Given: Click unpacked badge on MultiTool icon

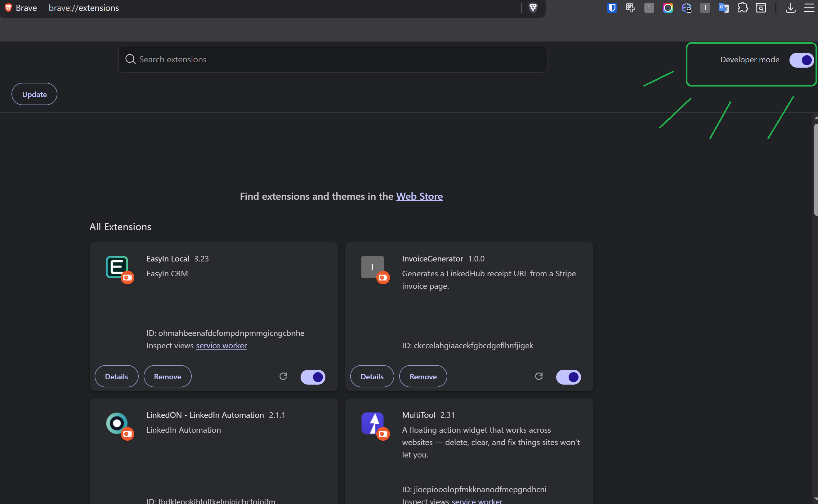Looking at the screenshot, I should (383, 434).
